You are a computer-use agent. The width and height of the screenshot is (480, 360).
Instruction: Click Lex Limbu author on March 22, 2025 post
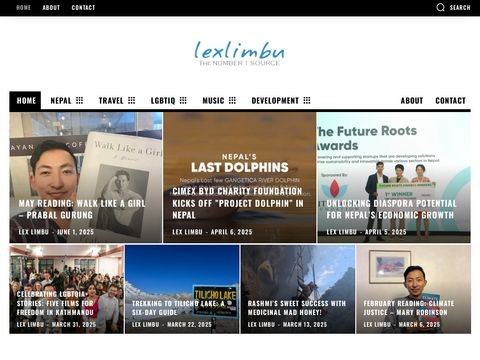(146, 324)
